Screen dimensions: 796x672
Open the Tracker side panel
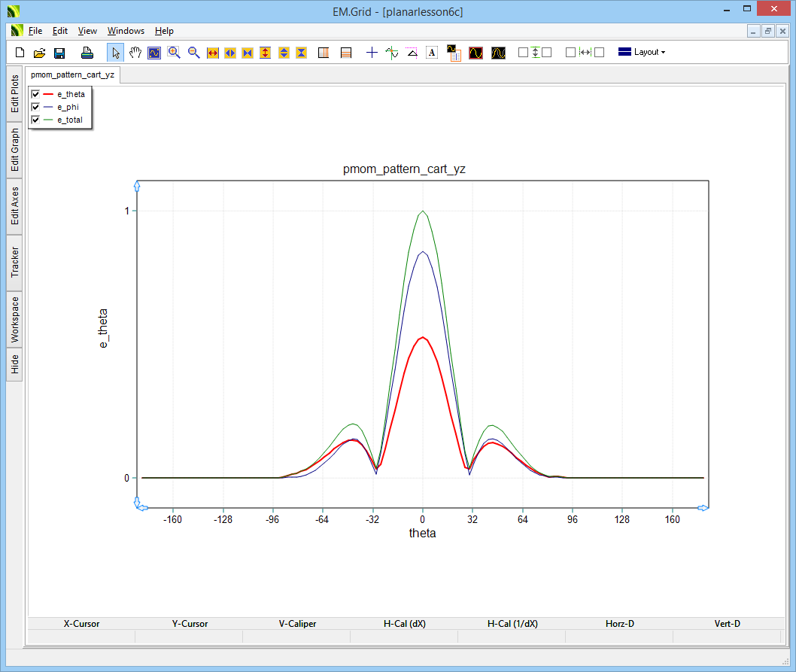click(14, 263)
